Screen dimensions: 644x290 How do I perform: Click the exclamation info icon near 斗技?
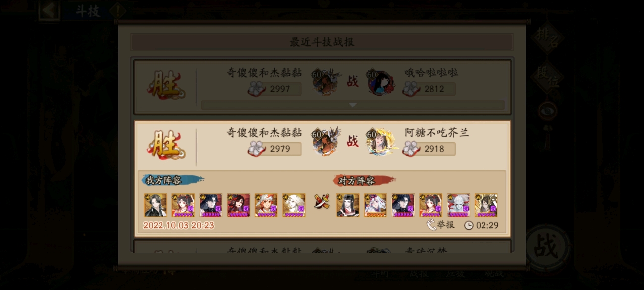pos(117,10)
